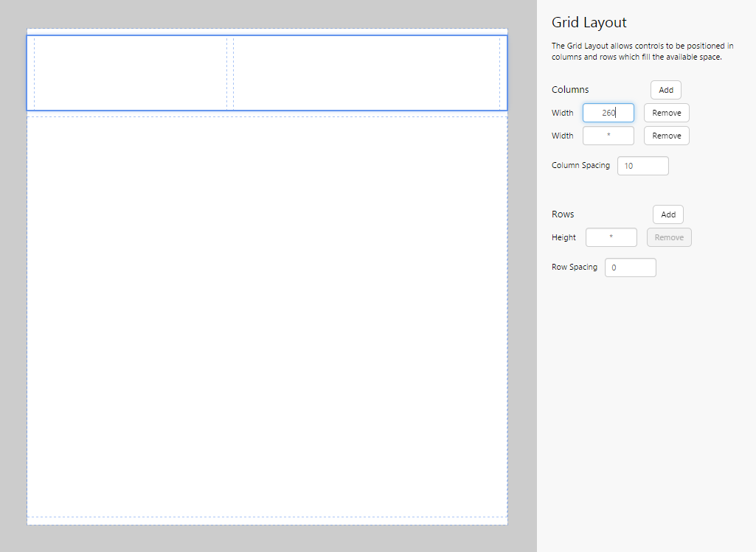The height and width of the screenshot is (552, 756).
Task: Add a new column to the grid
Action: point(665,89)
